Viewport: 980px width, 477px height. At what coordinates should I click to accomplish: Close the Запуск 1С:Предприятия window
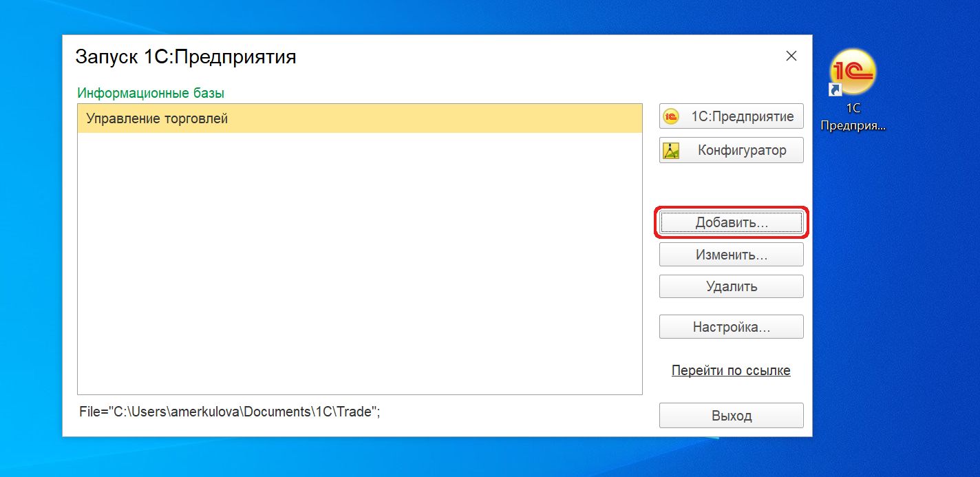(x=791, y=56)
